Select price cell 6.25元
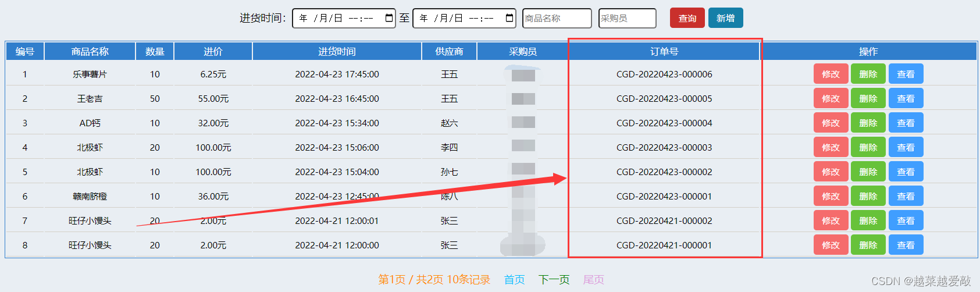Image resolution: width=980 pixels, height=292 pixels. (x=213, y=74)
